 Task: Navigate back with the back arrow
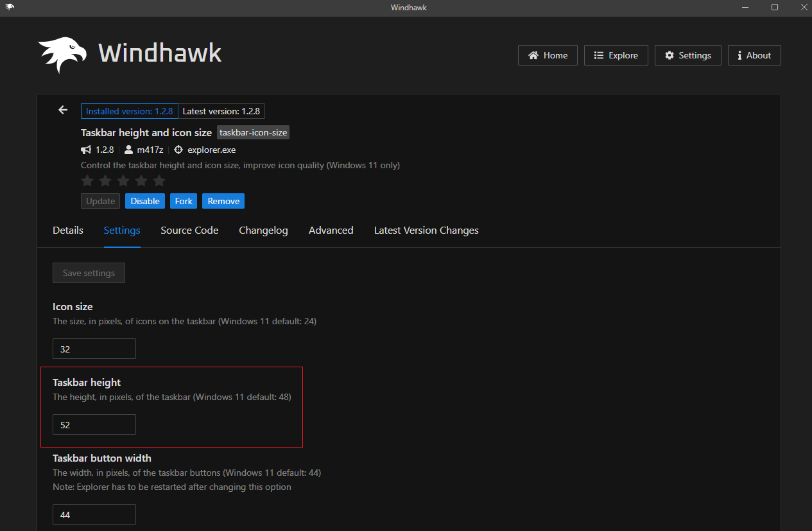(62, 110)
